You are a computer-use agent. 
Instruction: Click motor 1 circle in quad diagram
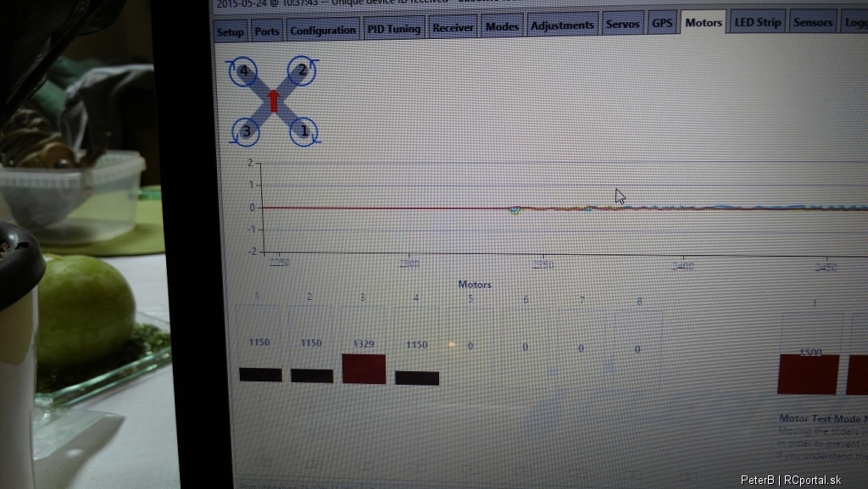click(303, 131)
